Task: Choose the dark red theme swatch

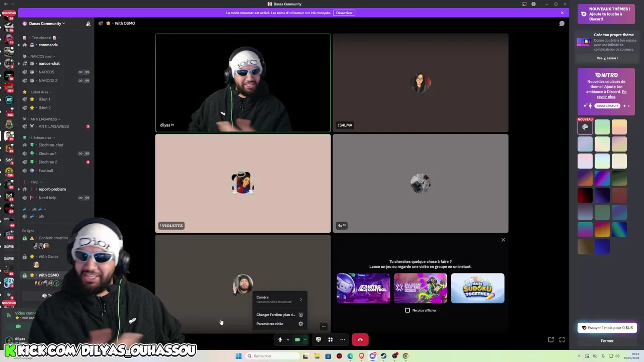Action: [x=585, y=195]
